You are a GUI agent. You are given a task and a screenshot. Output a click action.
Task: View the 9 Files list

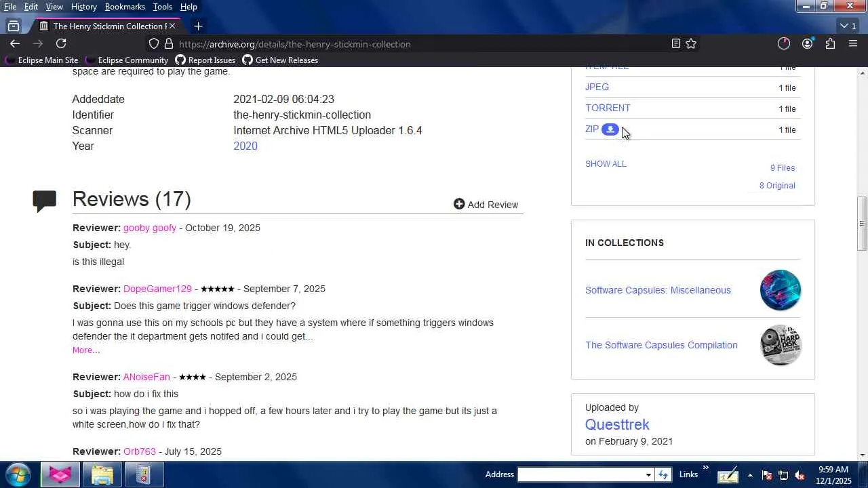tap(783, 168)
